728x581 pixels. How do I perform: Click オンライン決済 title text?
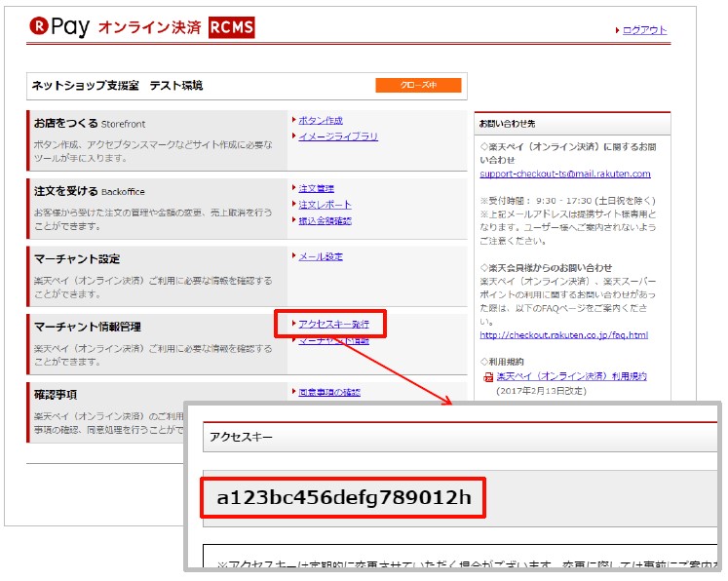pos(149,27)
